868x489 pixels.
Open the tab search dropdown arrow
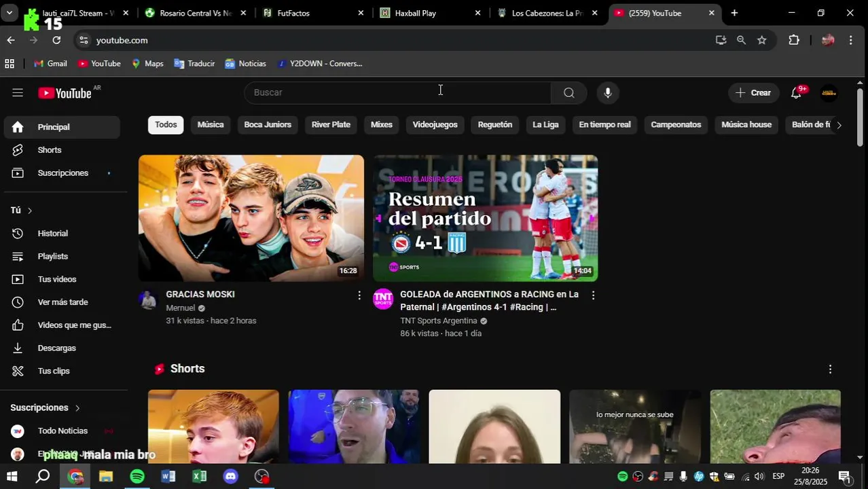point(10,13)
